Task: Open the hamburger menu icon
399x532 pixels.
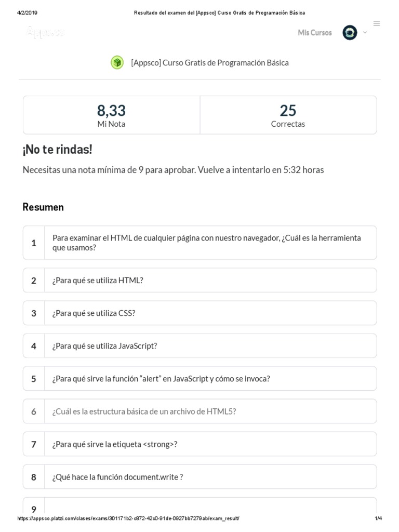Action: (x=377, y=23)
